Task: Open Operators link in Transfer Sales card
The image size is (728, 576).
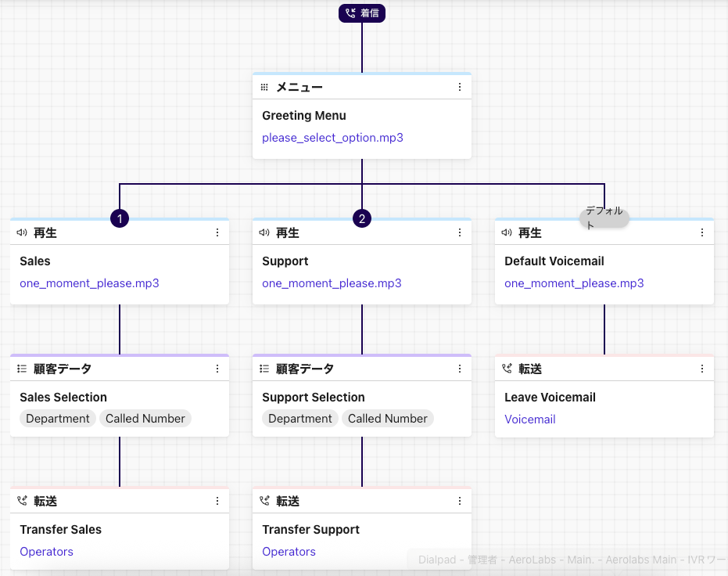Action: [x=46, y=552]
